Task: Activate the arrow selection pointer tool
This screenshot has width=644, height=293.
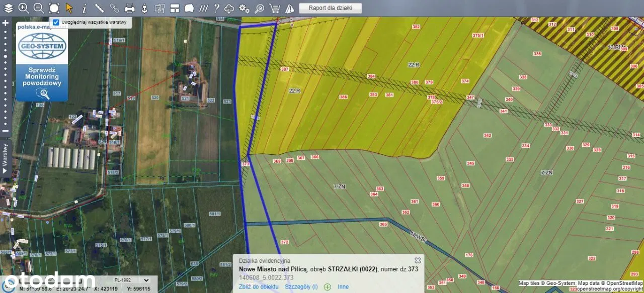Action: [69, 8]
